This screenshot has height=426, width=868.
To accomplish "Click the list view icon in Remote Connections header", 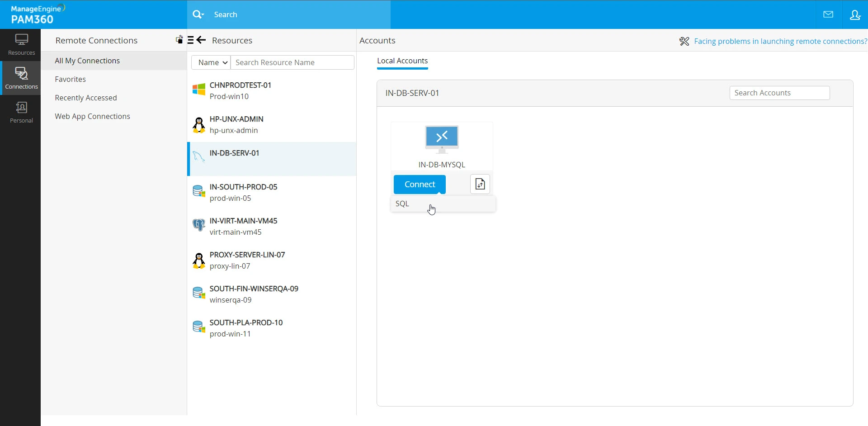I will click(x=191, y=39).
